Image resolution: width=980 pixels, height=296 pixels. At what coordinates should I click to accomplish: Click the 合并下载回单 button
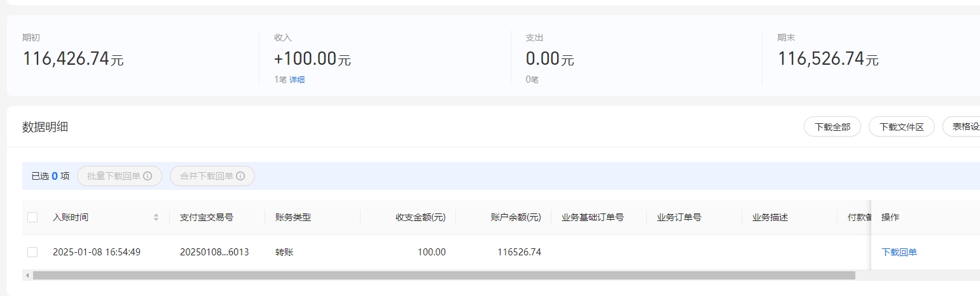click(x=212, y=176)
